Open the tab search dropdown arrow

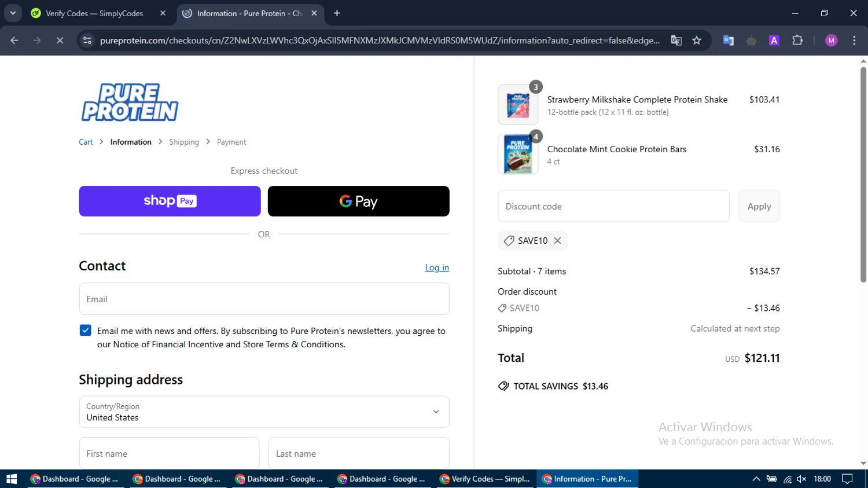(x=13, y=13)
